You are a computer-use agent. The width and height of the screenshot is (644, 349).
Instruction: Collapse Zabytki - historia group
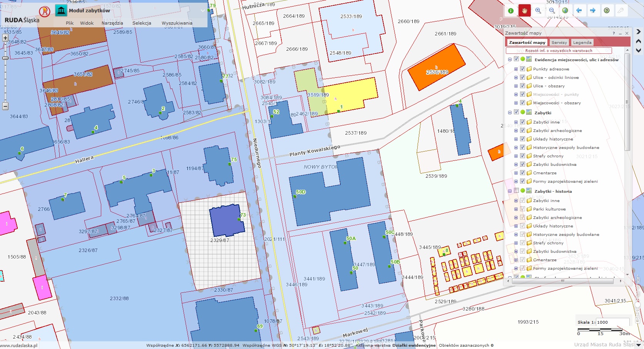tap(510, 191)
